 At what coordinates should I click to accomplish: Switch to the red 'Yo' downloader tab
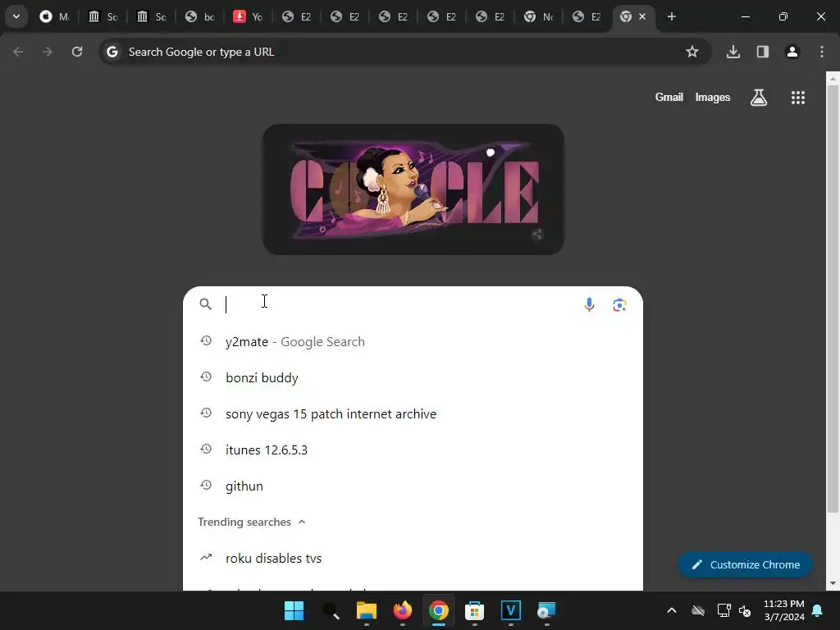click(x=248, y=16)
